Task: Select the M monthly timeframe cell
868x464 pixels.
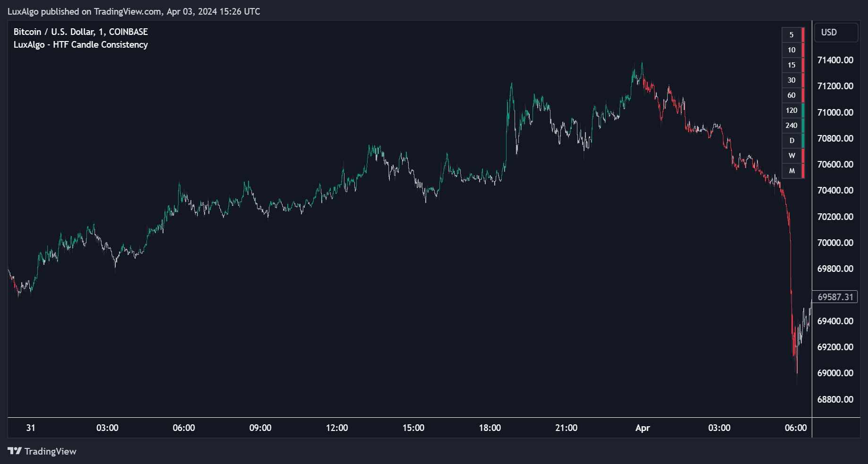Action: (791, 171)
